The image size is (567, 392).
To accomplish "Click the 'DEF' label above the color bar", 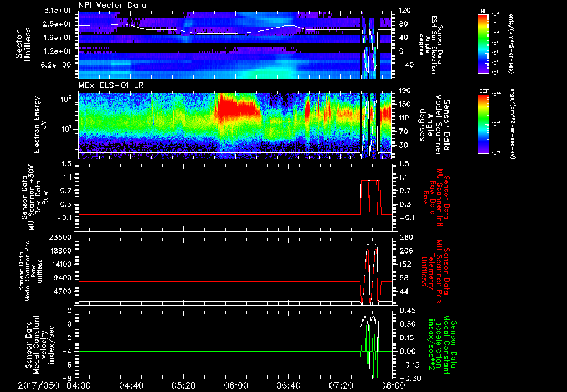I will point(484,91).
